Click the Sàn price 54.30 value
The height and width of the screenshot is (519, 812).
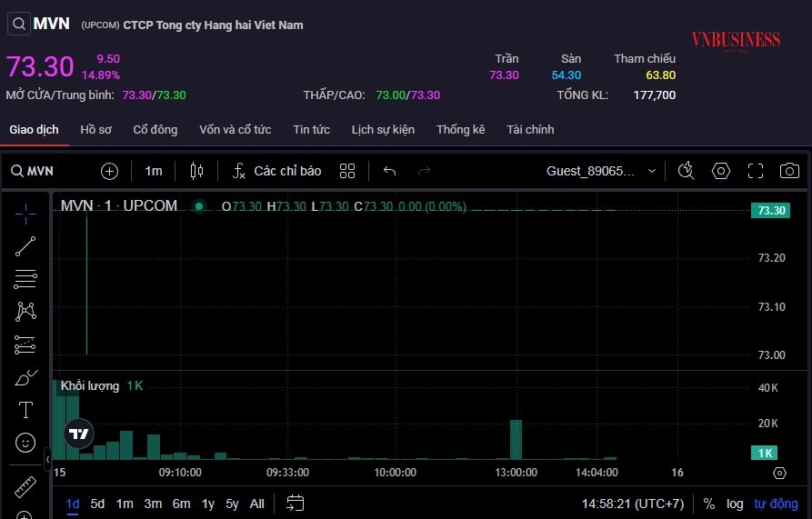tap(566, 75)
